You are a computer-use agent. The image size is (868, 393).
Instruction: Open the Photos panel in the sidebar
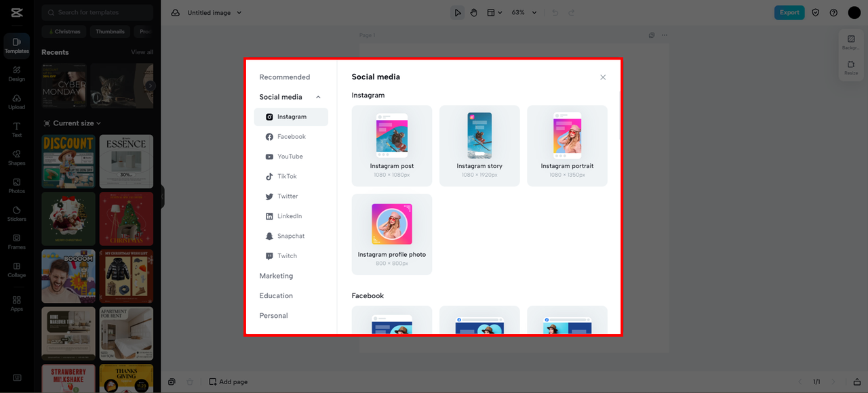[x=16, y=186]
